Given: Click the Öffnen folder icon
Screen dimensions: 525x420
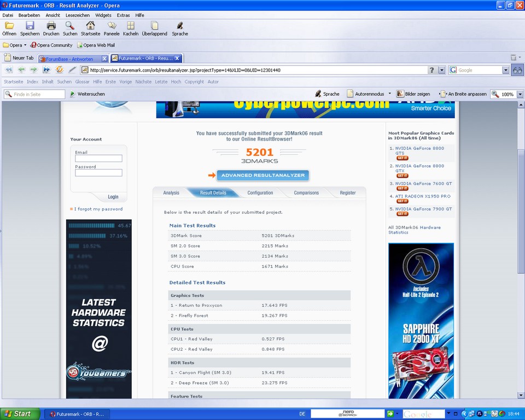Looking at the screenshot, I should 9,26.
